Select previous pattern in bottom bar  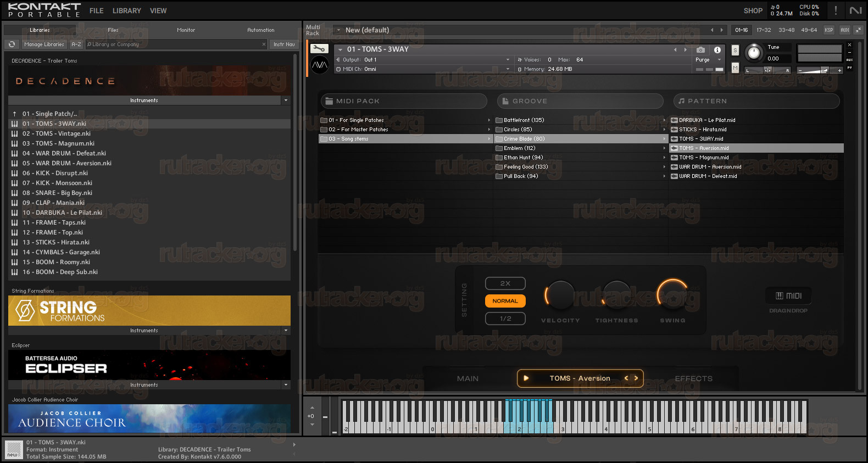tap(626, 378)
